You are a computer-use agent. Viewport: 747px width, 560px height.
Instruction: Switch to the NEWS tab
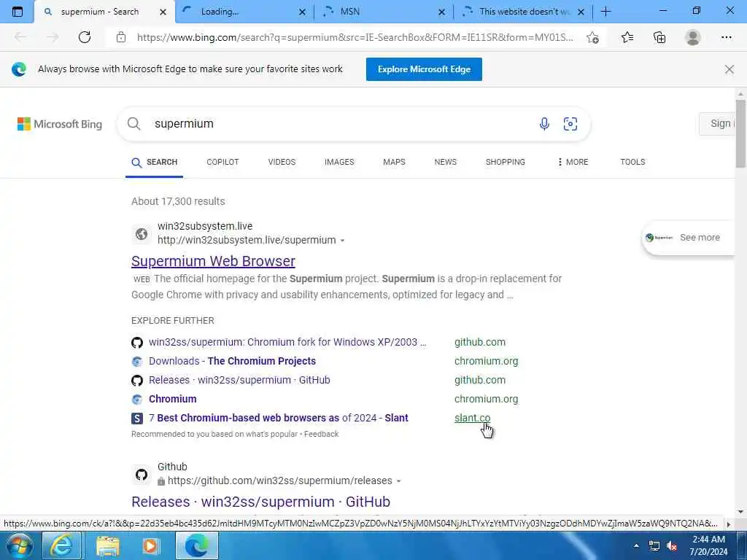[x=446, y=162]
